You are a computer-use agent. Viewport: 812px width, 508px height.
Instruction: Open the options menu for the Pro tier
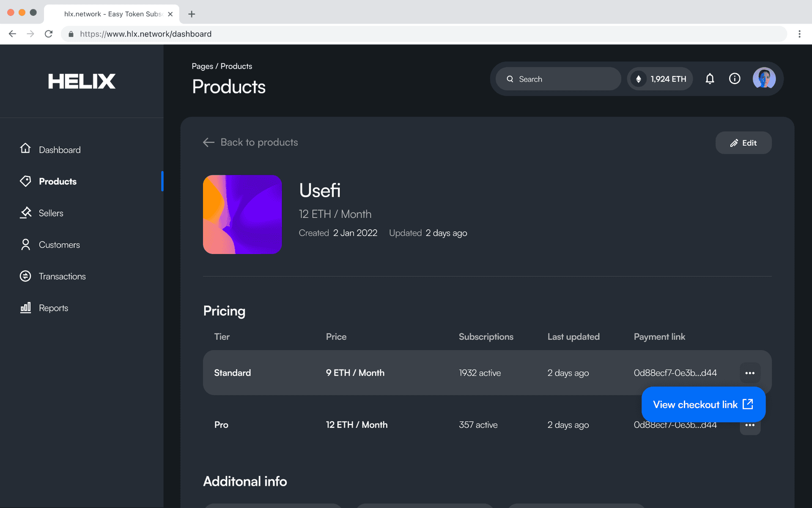tap(750, 425)
